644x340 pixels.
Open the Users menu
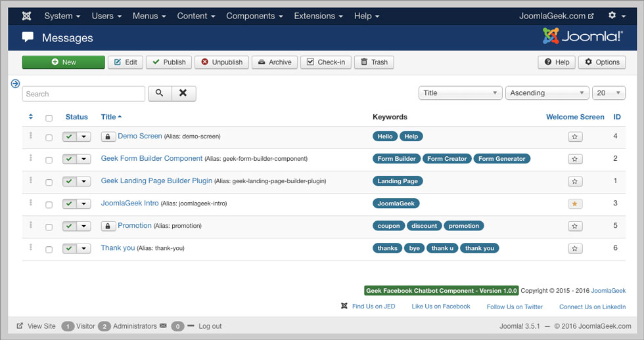coord(106,16)
